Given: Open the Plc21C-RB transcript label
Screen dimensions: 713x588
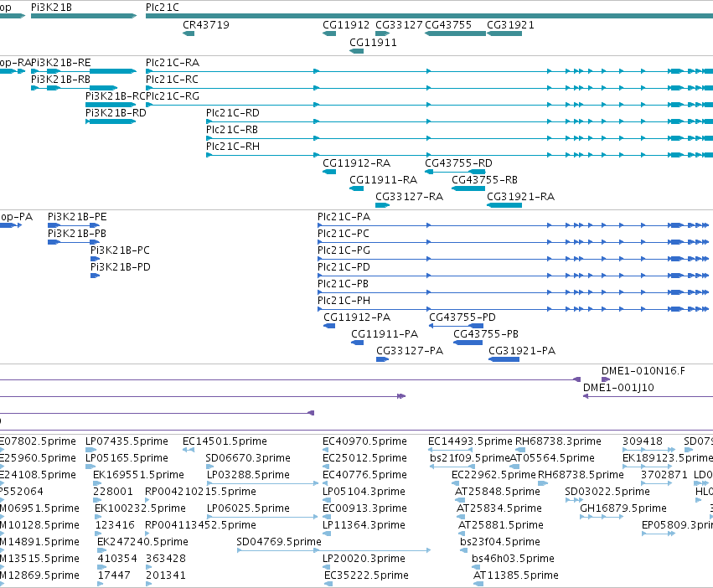Looking at the screenshot, I should coord(232,130).
